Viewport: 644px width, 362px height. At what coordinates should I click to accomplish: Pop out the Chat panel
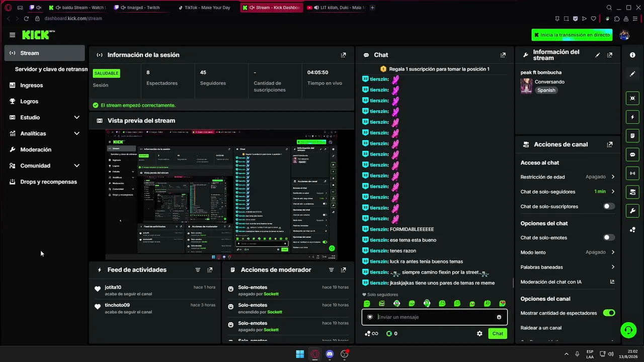[x=503, y=55]
